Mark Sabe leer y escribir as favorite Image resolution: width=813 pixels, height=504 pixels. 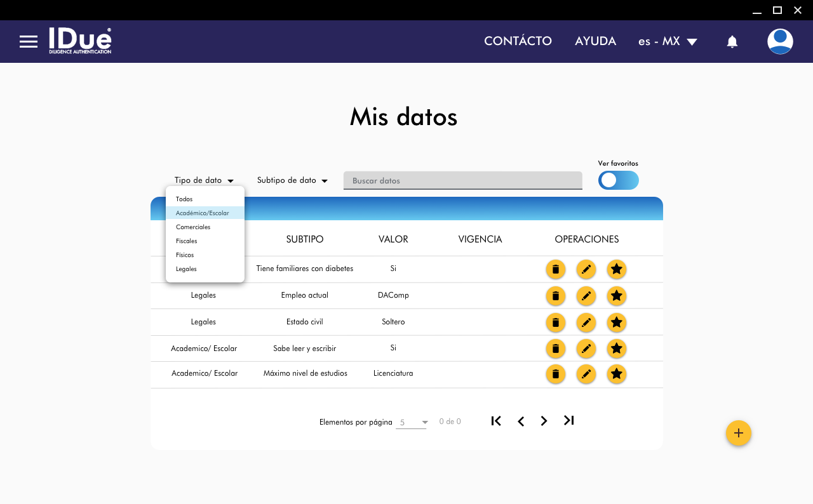pos(616,348)
